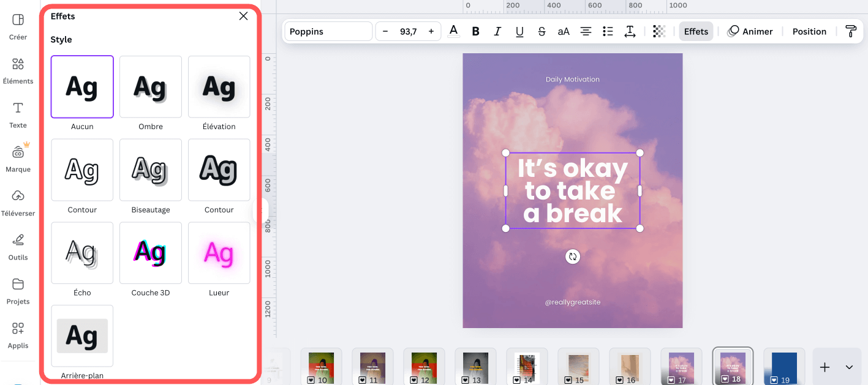Switch to the Effets tab
This screenshot has width=868, height=385.
click(x=695, y=31)
